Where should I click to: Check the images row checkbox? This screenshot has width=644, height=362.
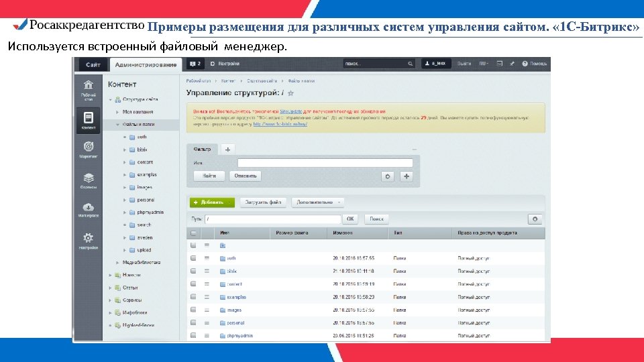193,310
